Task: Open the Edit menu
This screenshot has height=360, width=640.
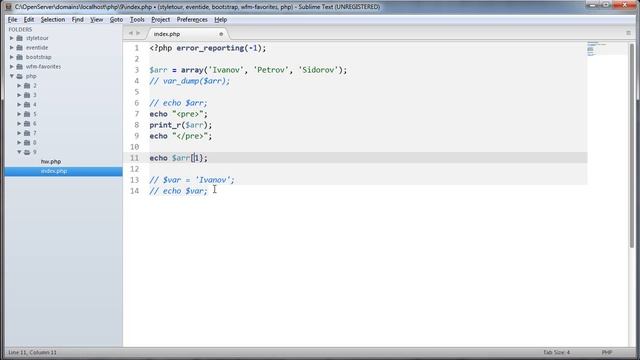Action: [x=29, y=20]
